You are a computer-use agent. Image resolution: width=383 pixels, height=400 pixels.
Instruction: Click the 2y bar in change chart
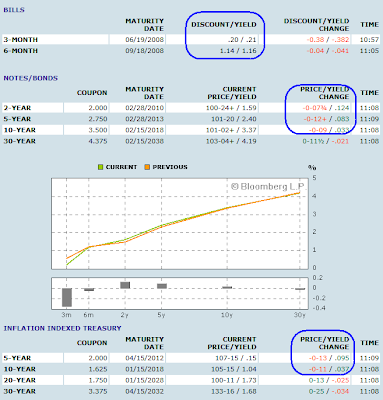click(125, 285)
